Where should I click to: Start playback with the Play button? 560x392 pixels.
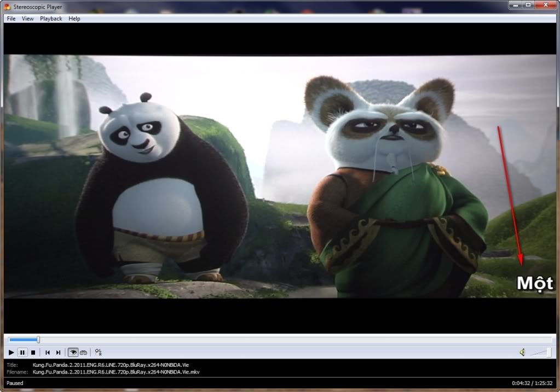[11, 353]
